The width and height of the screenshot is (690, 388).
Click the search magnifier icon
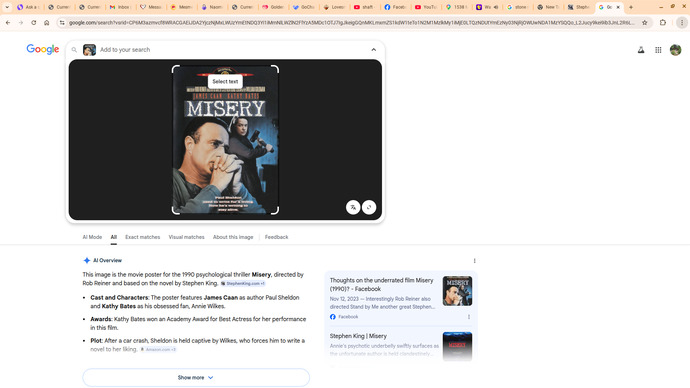tap(74, 50)
